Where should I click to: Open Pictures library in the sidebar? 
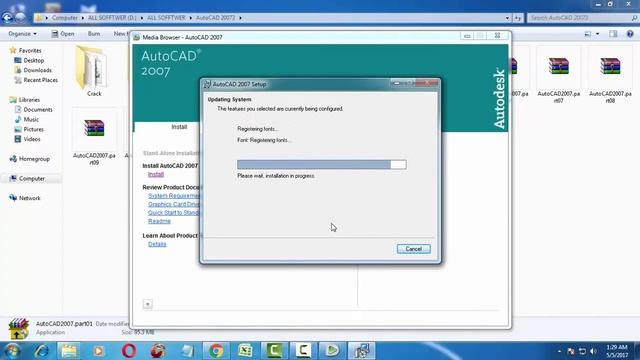[x=29, y=129]
